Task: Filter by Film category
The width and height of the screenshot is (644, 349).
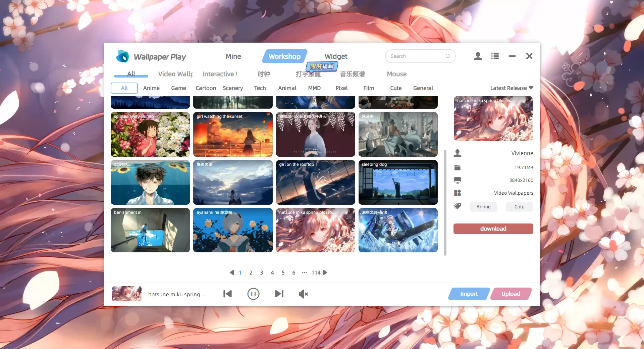Action: pos(369,88)
